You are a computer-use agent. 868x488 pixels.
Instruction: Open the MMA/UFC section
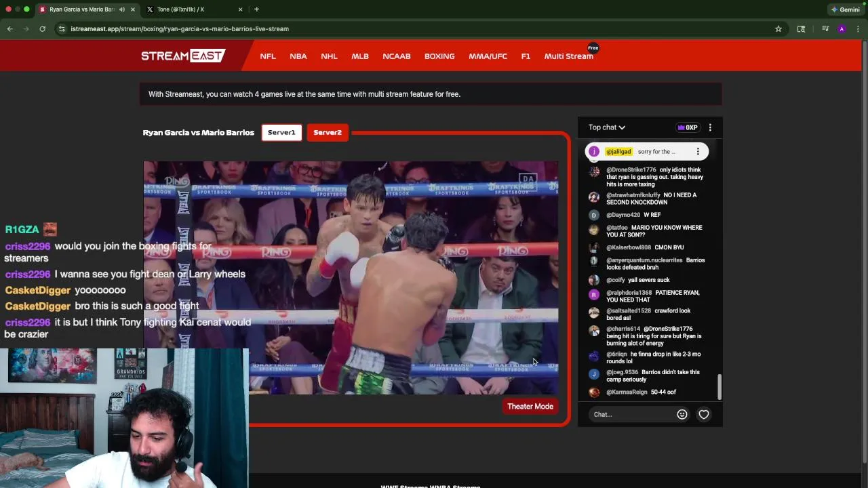488,56
